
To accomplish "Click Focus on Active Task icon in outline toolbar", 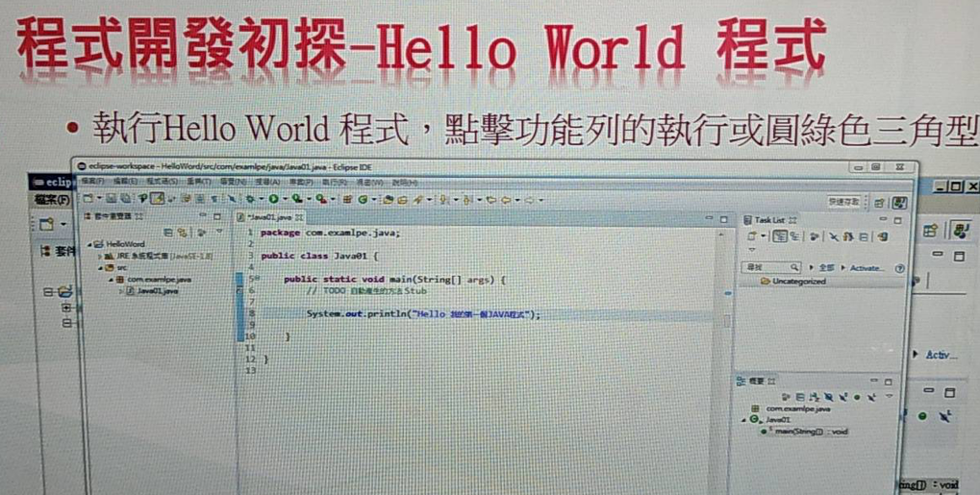I will [786, 397].
